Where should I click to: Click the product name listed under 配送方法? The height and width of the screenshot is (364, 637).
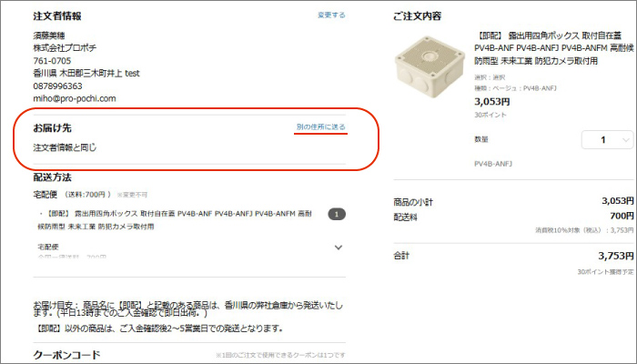click(175, 220)
